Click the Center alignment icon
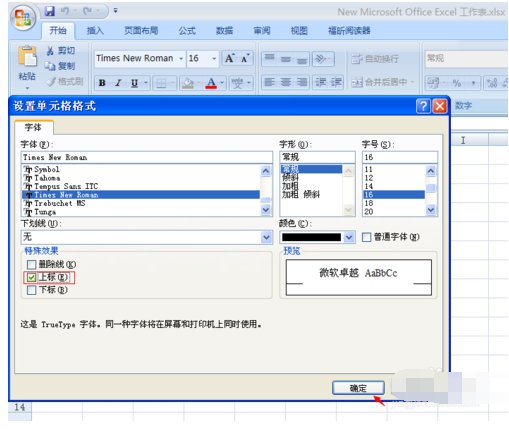The width and height of the screenshot is (509, 433). pos(286,82)
